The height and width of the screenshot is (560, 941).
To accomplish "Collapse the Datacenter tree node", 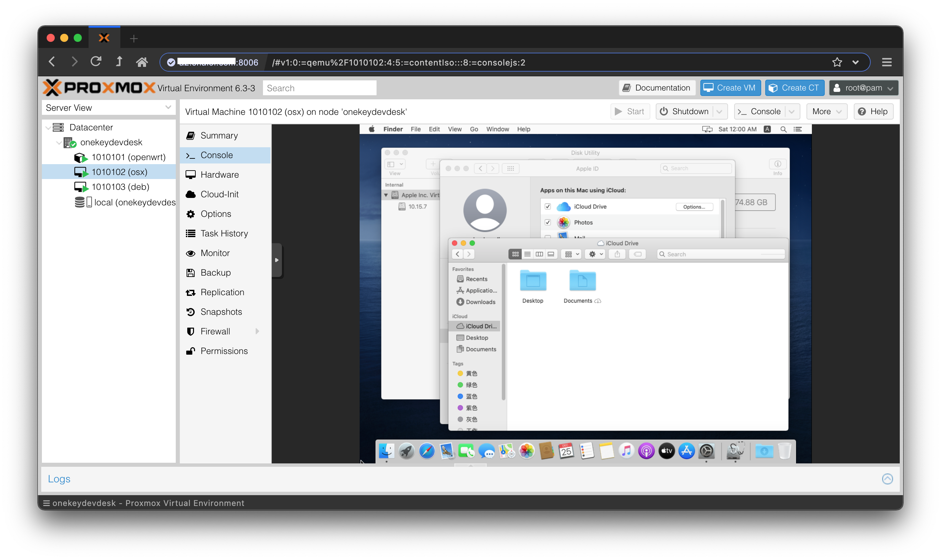I will click(48, 128).
